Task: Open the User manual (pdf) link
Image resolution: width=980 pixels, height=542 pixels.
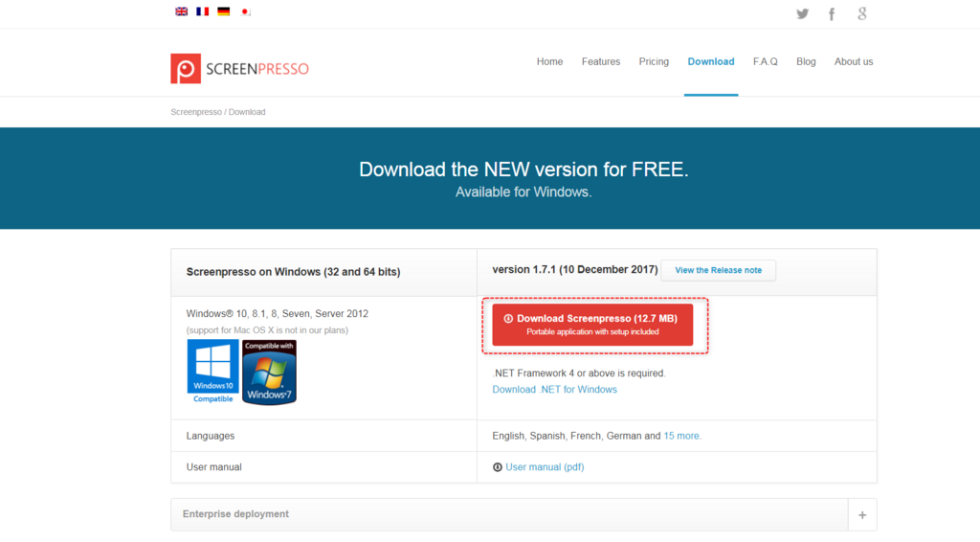Action: [x=545, y=467]
